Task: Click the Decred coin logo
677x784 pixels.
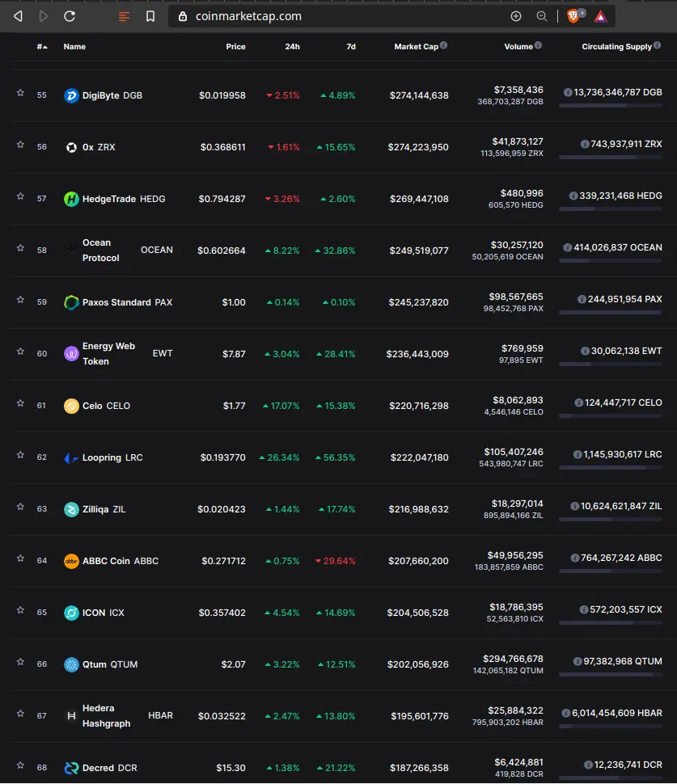Action: (x=71, y=768)
